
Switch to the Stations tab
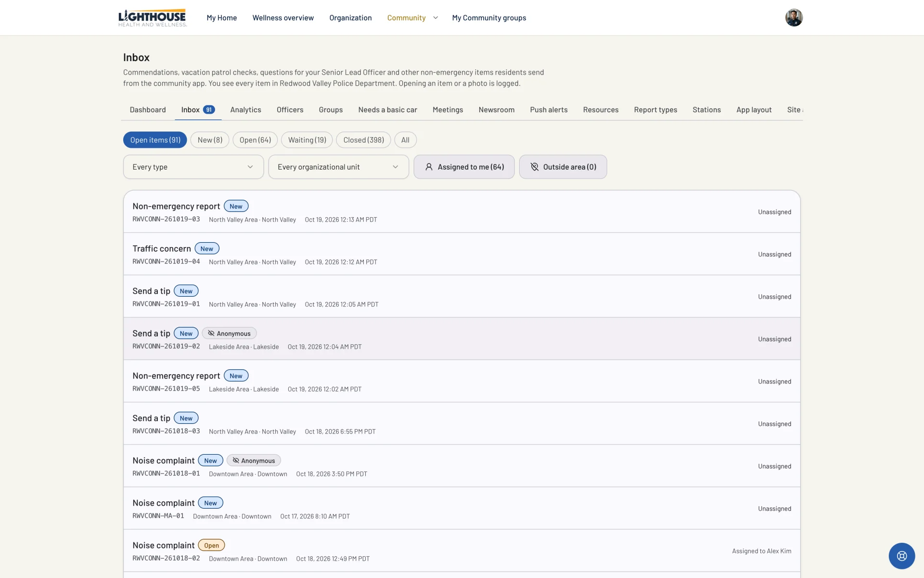coord(706,110)
